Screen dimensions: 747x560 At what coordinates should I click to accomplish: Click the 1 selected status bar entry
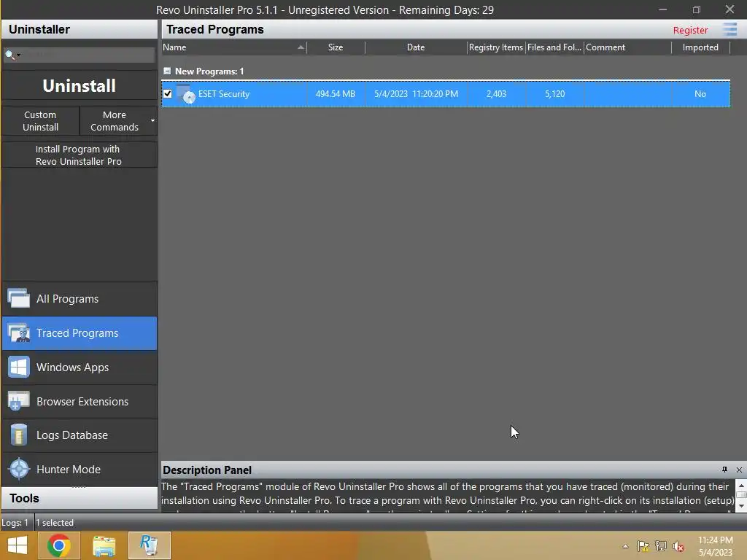click(55, 522)
